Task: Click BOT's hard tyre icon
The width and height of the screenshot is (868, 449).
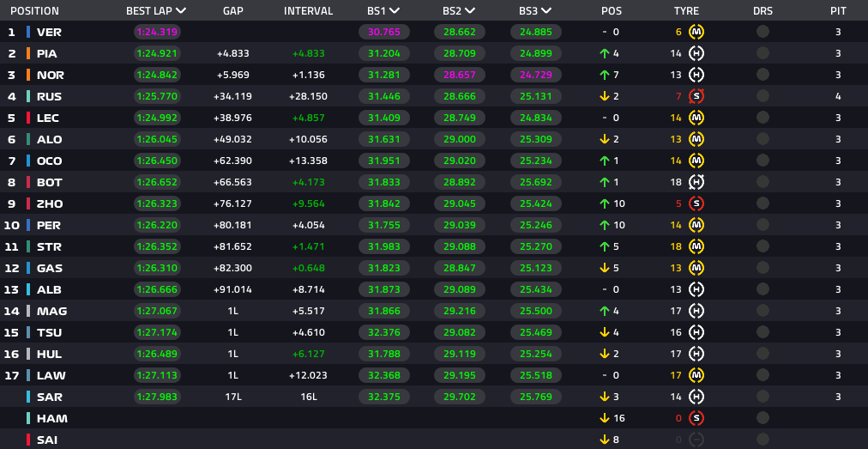Action: 696,182
